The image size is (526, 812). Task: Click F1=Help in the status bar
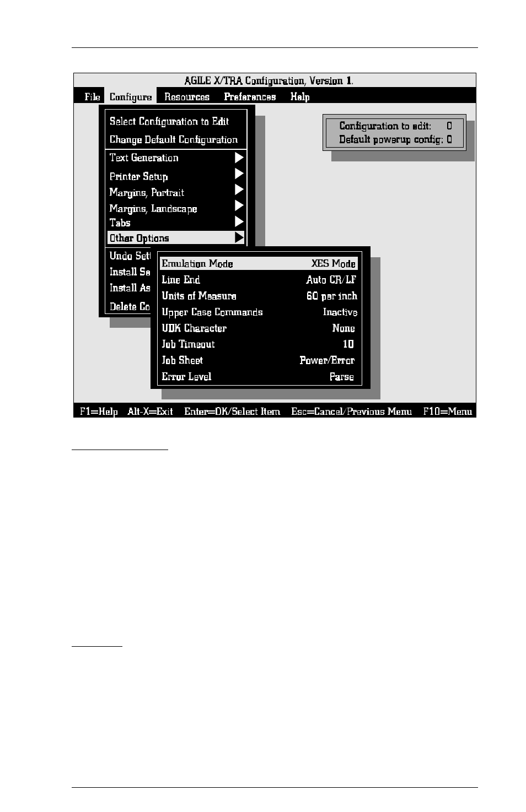(x=99, y=412)
